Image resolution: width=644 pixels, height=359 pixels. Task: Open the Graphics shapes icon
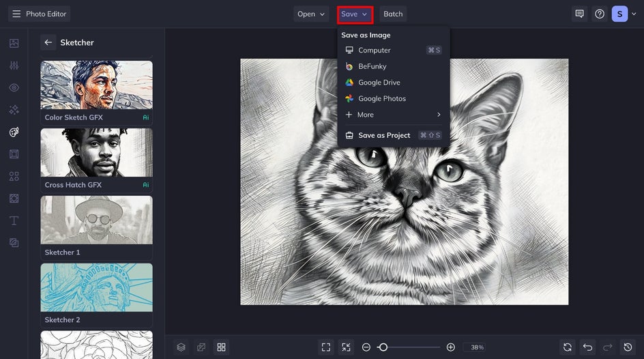[14, 176]
